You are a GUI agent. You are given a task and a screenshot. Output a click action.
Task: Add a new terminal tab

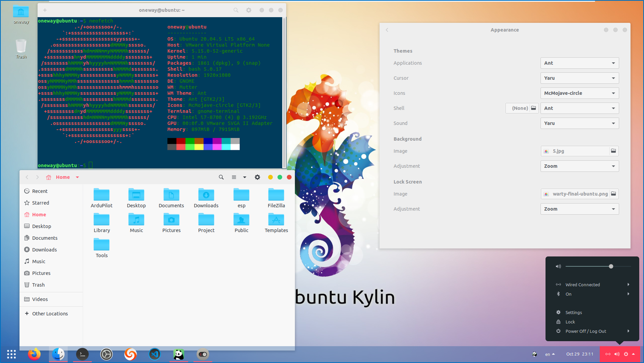coord(45,10)
